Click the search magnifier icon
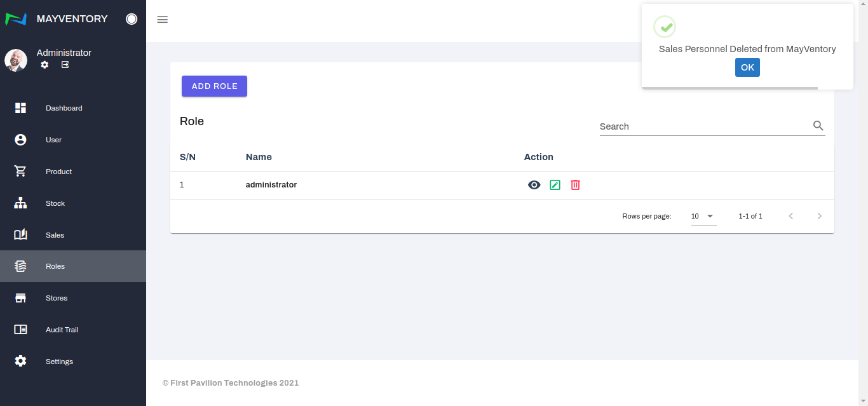868x406 pixels. coord(818,126)
